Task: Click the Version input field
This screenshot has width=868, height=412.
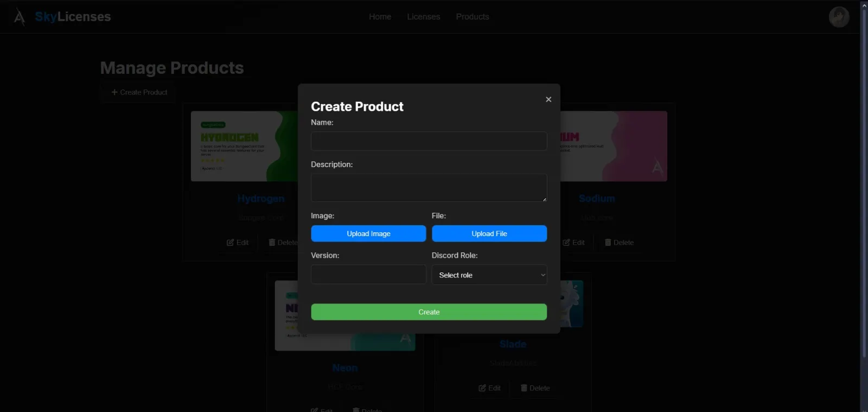Action: point(368,275)
